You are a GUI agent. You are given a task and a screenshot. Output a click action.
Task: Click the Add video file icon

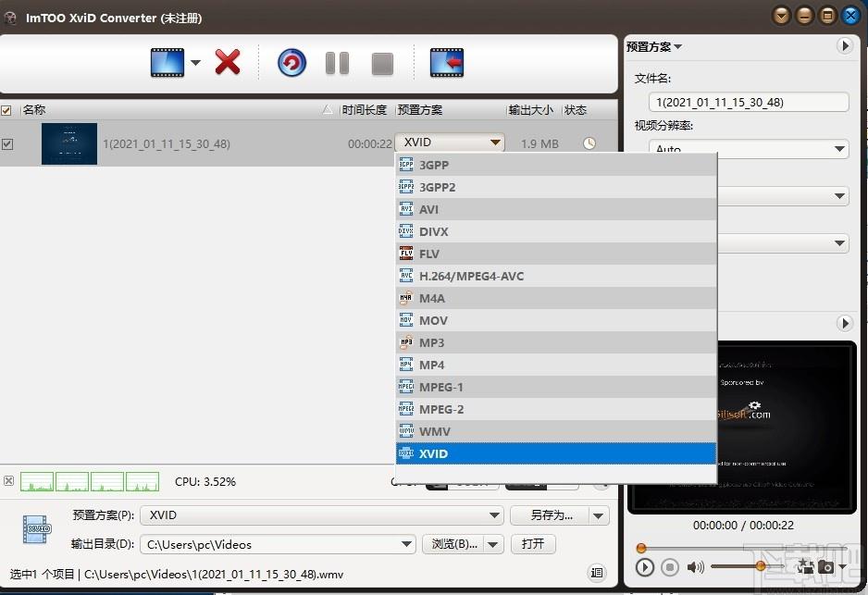pyautogui.click(x=167, y=63)
